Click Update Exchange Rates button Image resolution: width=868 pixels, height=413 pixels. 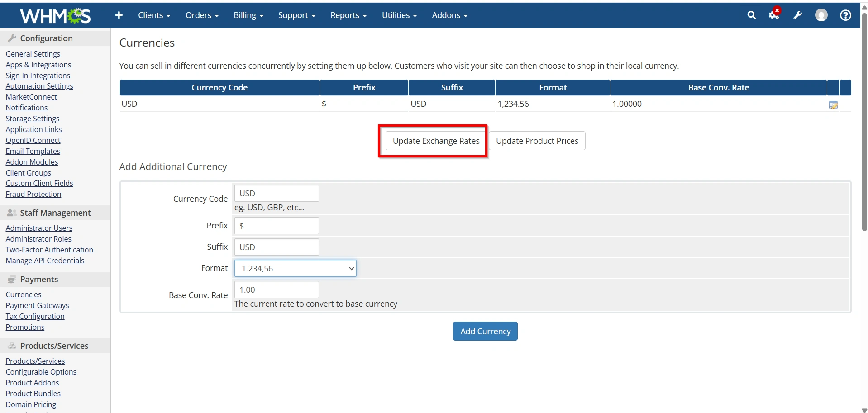(436, 141)
